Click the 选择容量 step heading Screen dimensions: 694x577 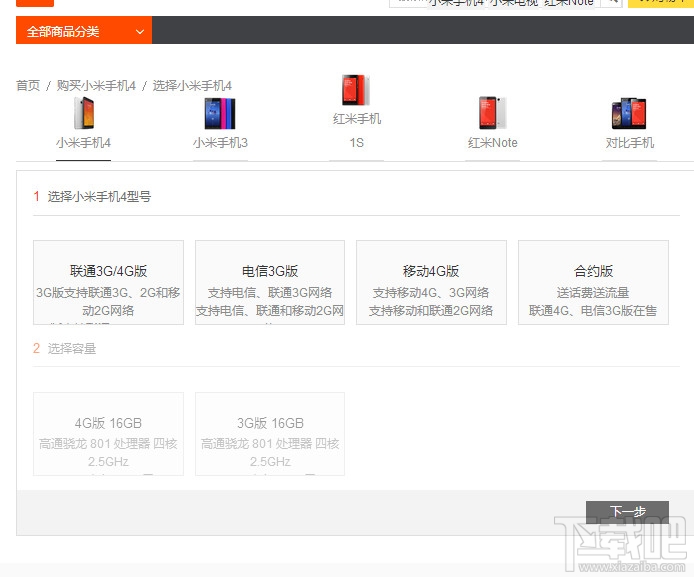pos(72,348)
